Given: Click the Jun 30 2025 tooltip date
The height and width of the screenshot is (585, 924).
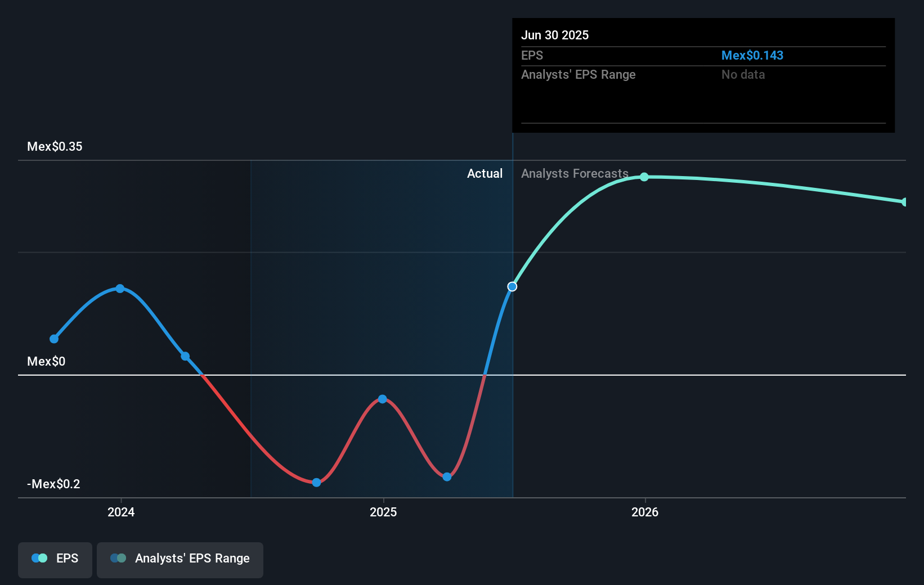Looking at the screenshot, I should click(x=555, y=35).
